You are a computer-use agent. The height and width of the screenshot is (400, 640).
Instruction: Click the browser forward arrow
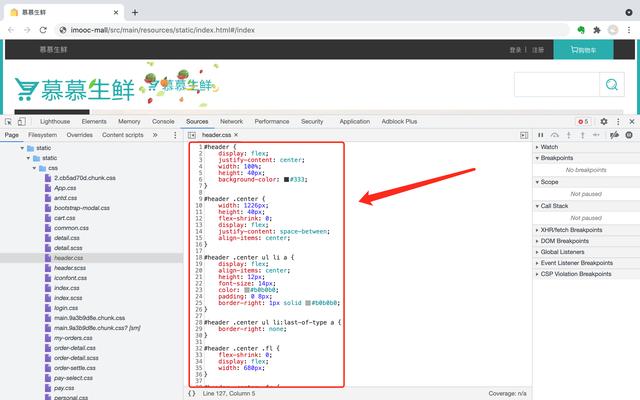point(27,30)
